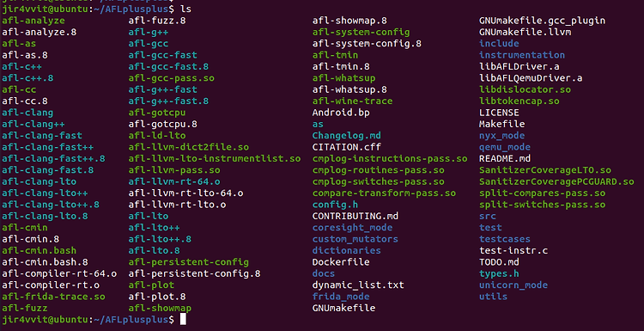
Task: Select the Dockerfile entry
Action: click(341, 262)
